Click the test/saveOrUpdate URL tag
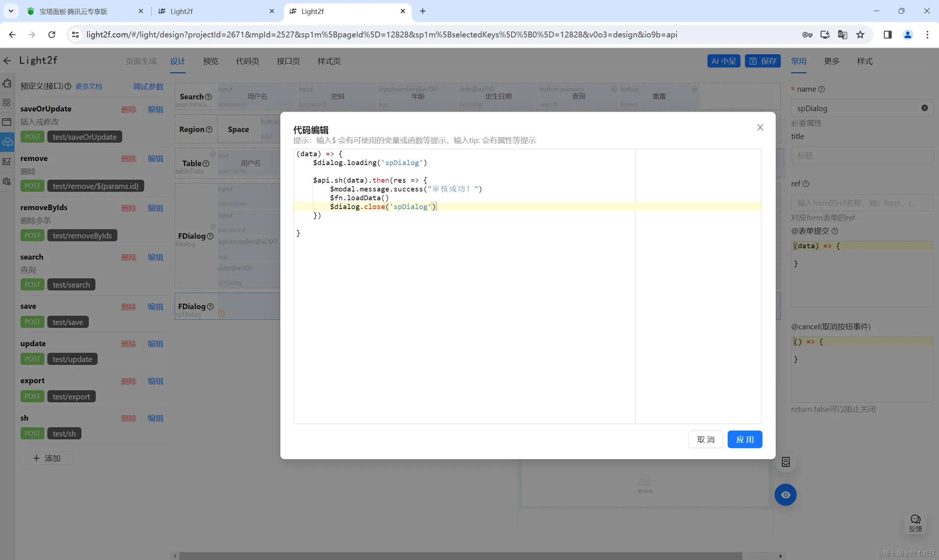The image size is (939, 560). point(84,137)
